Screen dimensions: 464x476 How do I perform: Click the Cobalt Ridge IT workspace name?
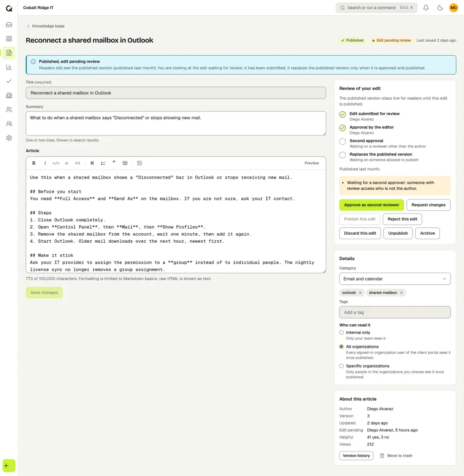[x=38, y=8]
